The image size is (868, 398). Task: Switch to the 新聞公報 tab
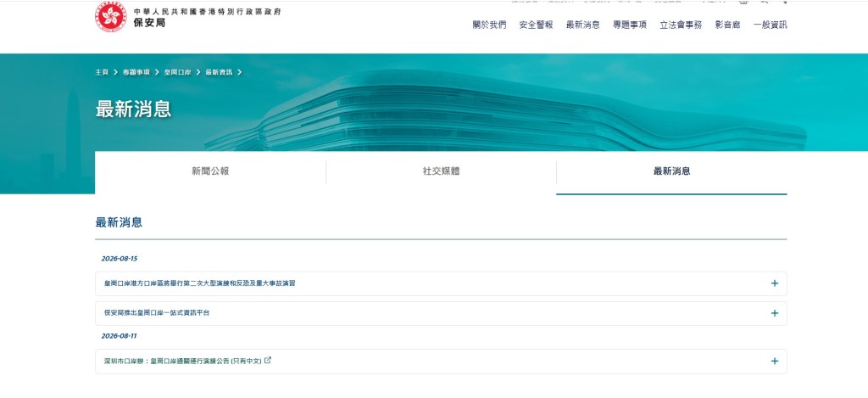click(210, 171)
